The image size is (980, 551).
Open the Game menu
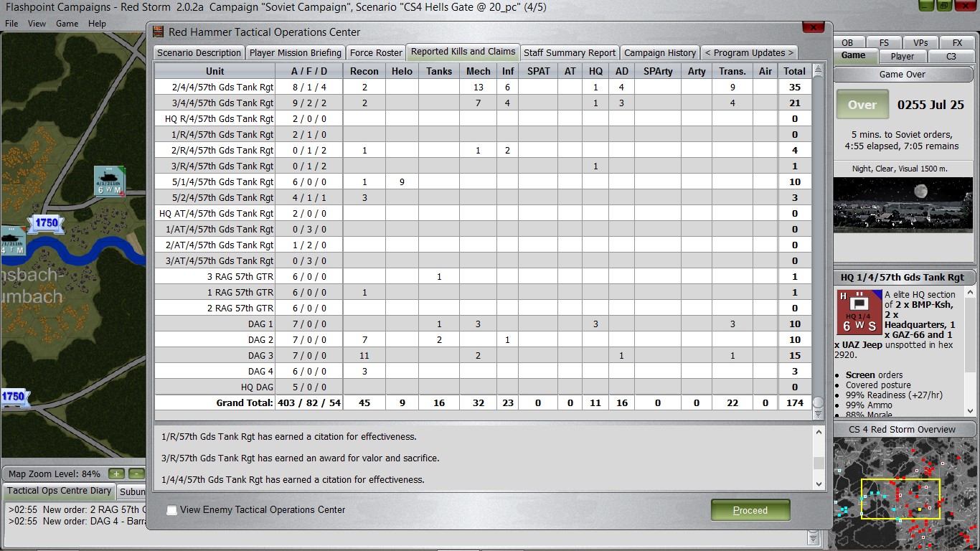click(67, 24)
